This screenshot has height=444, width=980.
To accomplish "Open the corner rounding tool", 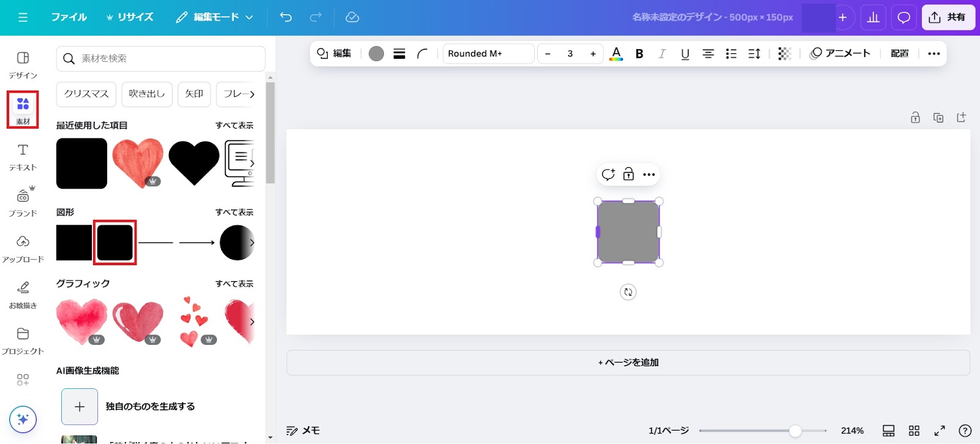I will tap(422, 54).
